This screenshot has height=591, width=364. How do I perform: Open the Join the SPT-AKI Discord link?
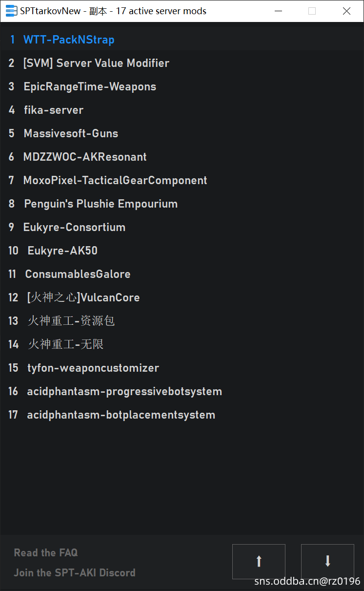coord(75,572)
